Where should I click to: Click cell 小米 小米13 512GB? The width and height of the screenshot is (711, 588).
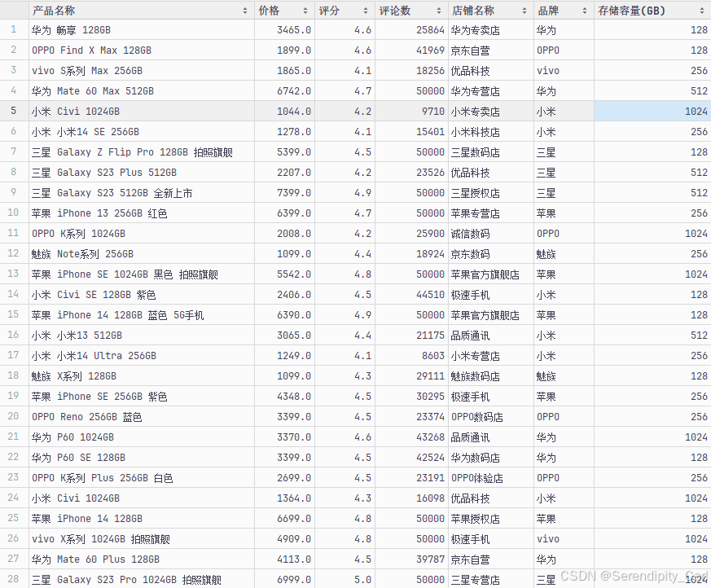[x=142, y=336]
